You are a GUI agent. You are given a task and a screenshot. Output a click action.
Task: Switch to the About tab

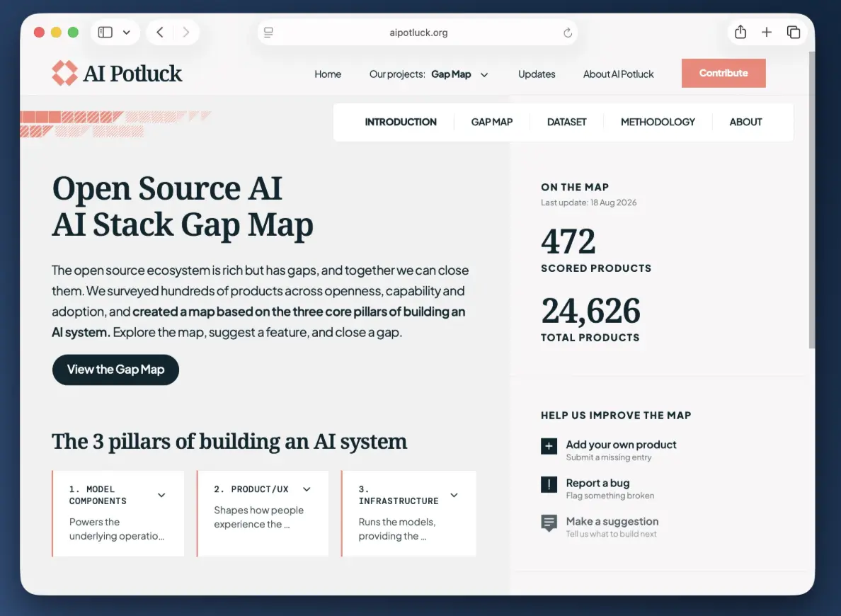point(745,122)
